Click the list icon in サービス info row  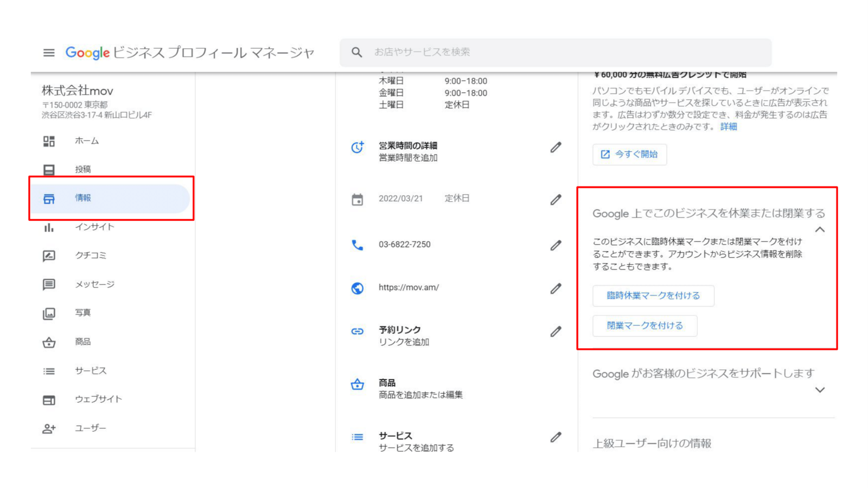[357, 437]
